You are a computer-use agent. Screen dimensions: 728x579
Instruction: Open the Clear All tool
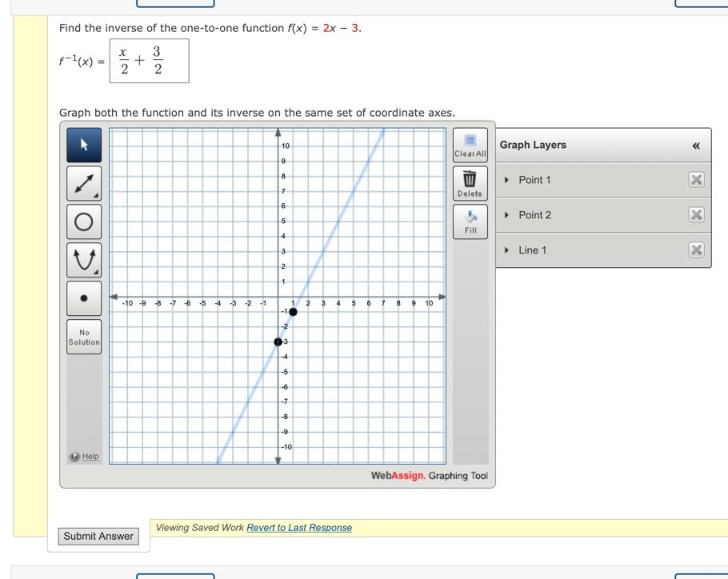coord(470,143)
